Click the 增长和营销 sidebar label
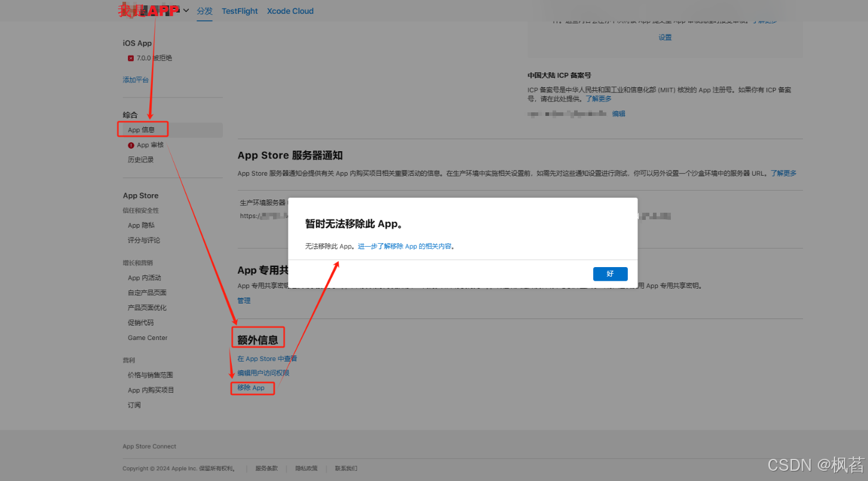Screen dimensions: 868x481 (138, 263)
